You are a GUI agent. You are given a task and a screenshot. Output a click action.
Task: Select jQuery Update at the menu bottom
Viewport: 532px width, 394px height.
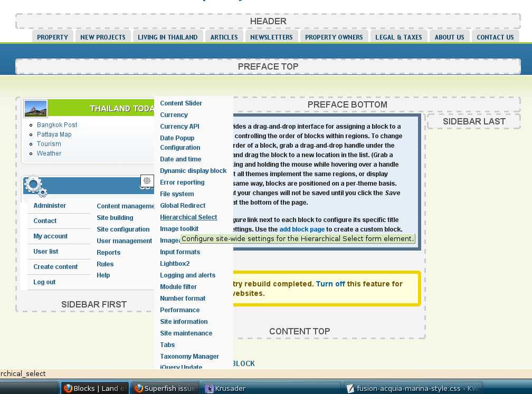click(x=182, y=367)
